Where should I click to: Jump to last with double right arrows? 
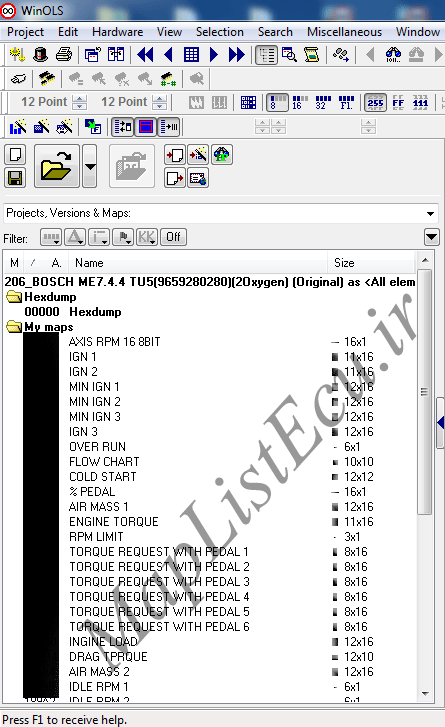click(236, 55)
